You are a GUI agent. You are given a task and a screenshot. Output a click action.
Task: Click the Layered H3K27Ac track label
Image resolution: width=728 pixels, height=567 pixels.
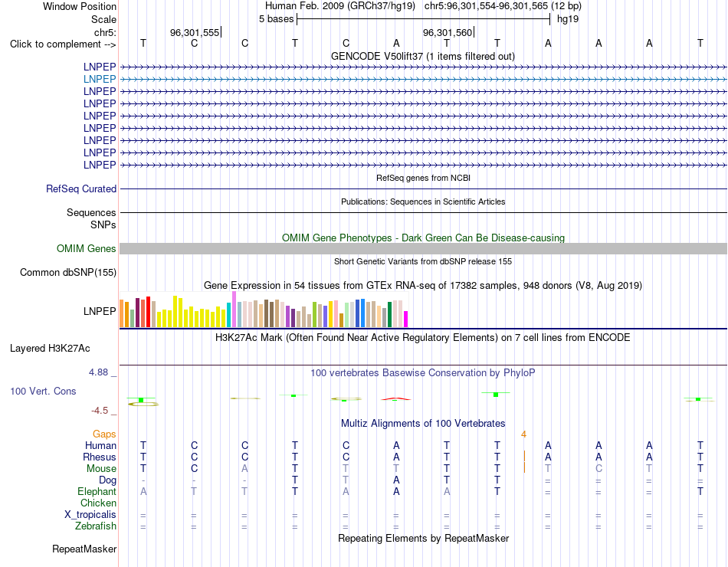click(x=50, y=349)
